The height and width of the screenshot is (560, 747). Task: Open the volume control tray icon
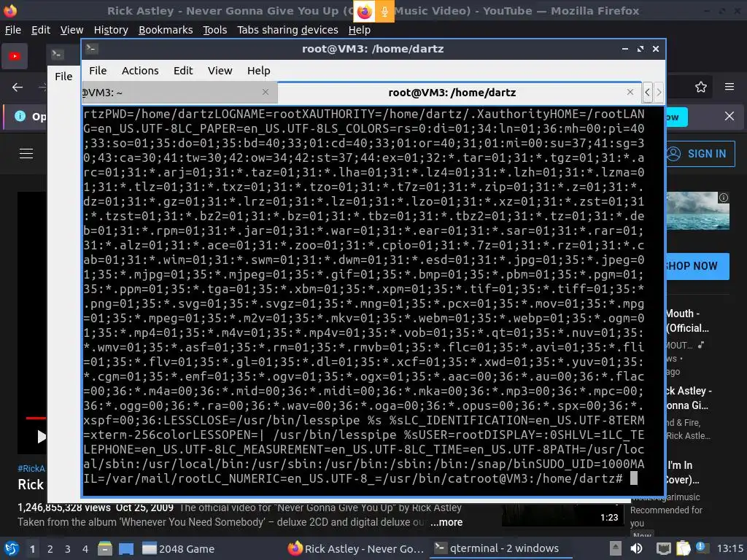pos(636,548)
